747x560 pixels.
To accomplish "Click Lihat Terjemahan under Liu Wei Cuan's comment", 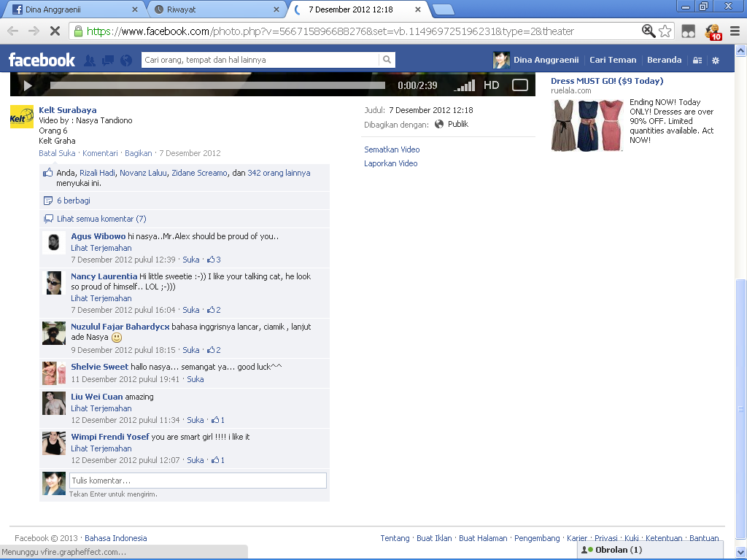I will tap(101, 408).
